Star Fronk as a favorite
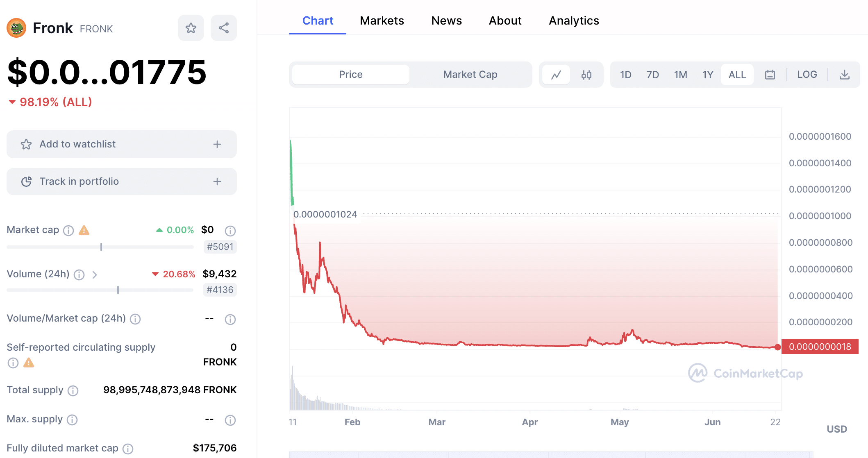Viewport: 868px width, 458px height. click(191, 28)
